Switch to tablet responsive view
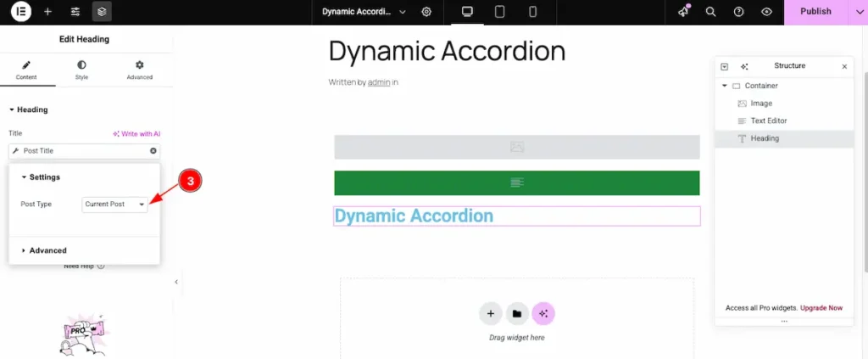The width and height of the screenshot is (868, 359). coord(499,12)
